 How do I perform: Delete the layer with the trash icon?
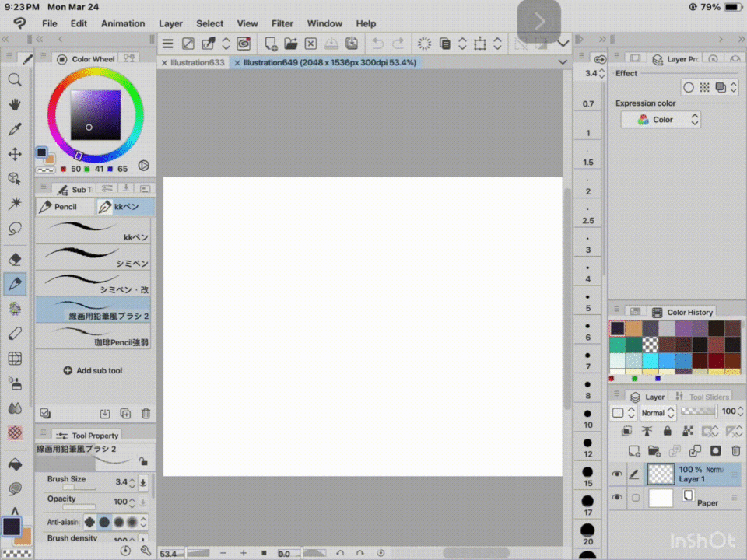pyautogui.click(x=735, y=451)
